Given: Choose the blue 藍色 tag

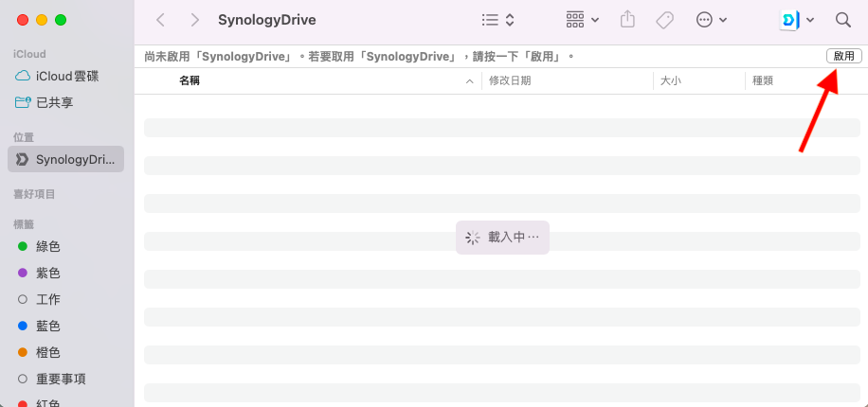Looking at the screenshot, I should [48, 326].
